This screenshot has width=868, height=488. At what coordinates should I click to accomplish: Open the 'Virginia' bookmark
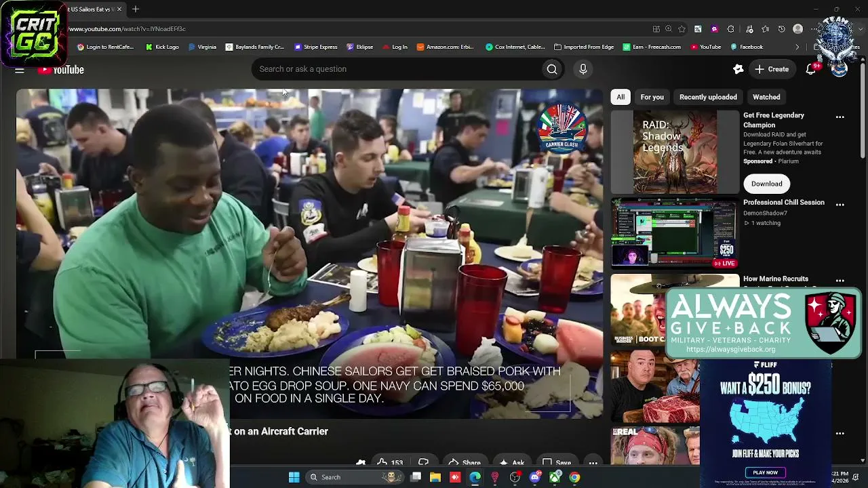(x=203, y=47)
